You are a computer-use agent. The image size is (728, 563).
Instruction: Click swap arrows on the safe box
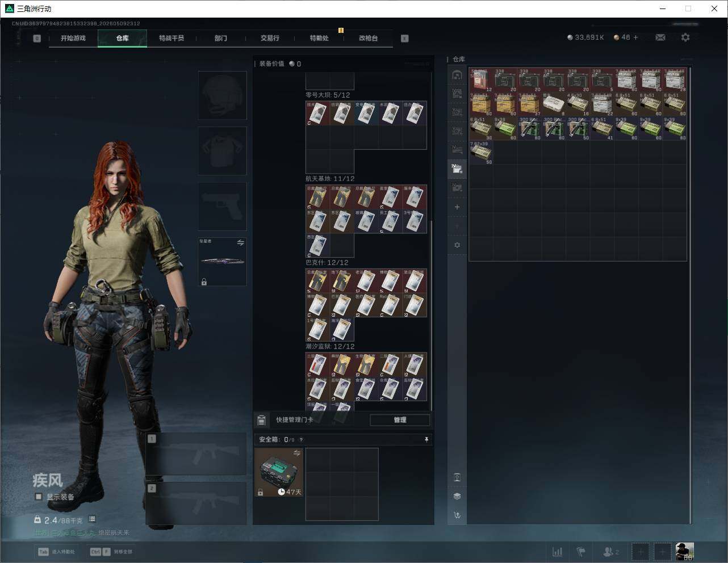point(297,453)
